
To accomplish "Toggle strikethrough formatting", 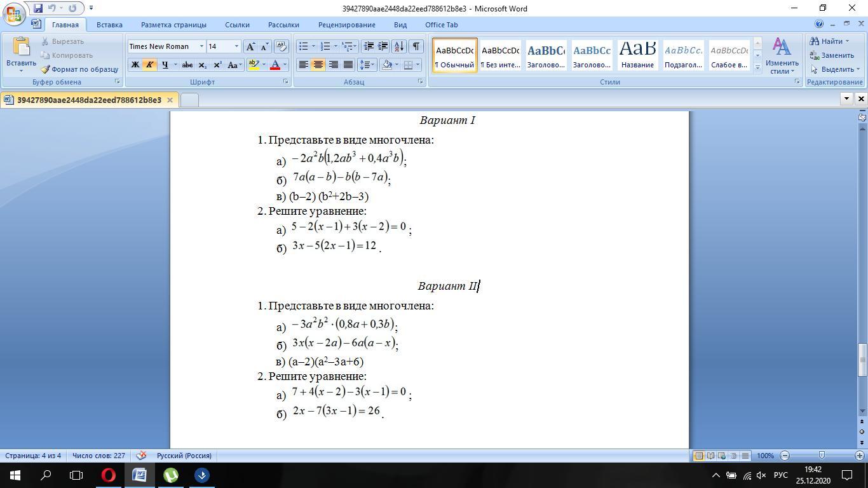I will pyautogui.click(x=187, y=65).
